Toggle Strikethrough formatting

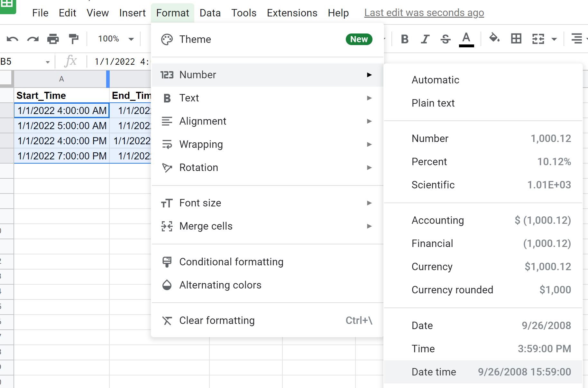pyautogui.click(x=446, y=39)
